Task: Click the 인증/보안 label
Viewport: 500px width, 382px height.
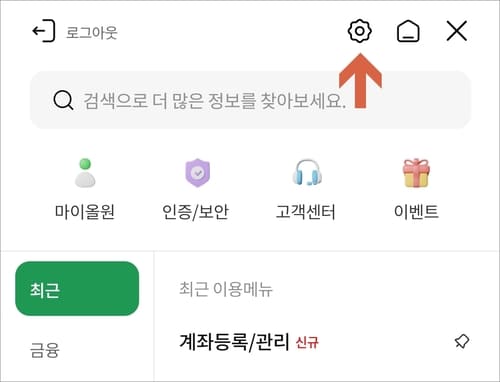Action: (x=195, y=212)
